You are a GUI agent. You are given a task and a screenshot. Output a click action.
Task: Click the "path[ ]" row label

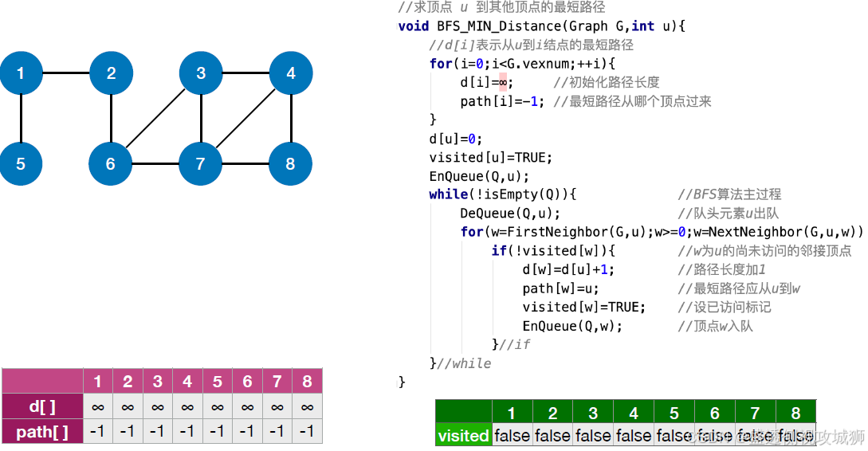pos(42,432)
